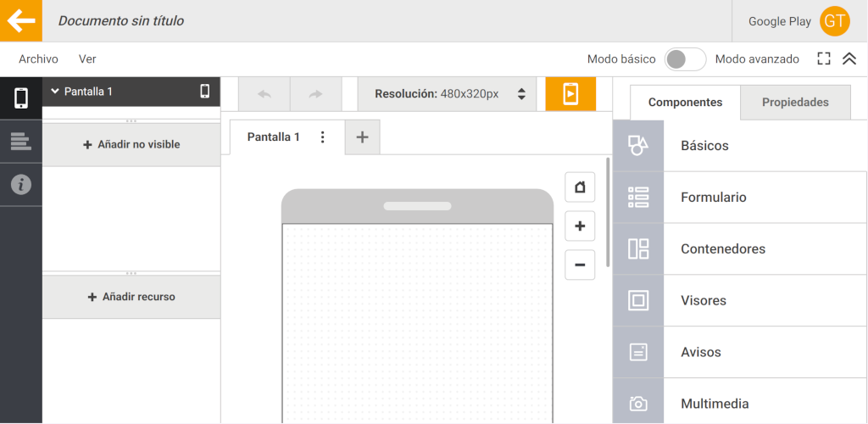The width and height of the screenshot is (868, 424).
Task: Click the phone icon next to Pantalla 1 header
Action: (x=205, y=91)
